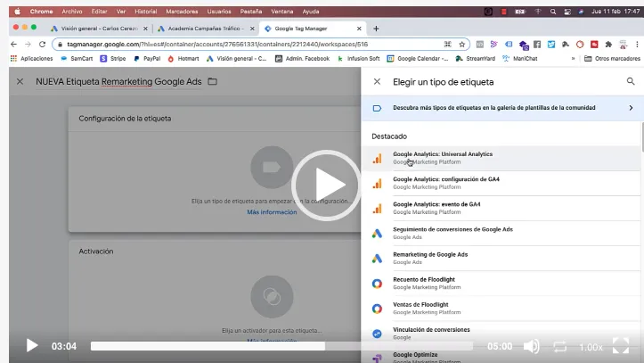Viewport: 644px width, 363px height.
Task: Click the small play button in the video controls
Action: pyautogui.click(x=32, y=345)
